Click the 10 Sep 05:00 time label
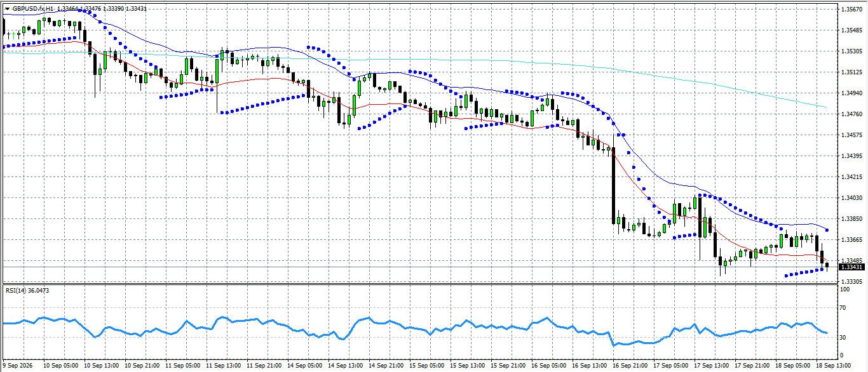868x372 pixels. [61, 366]
